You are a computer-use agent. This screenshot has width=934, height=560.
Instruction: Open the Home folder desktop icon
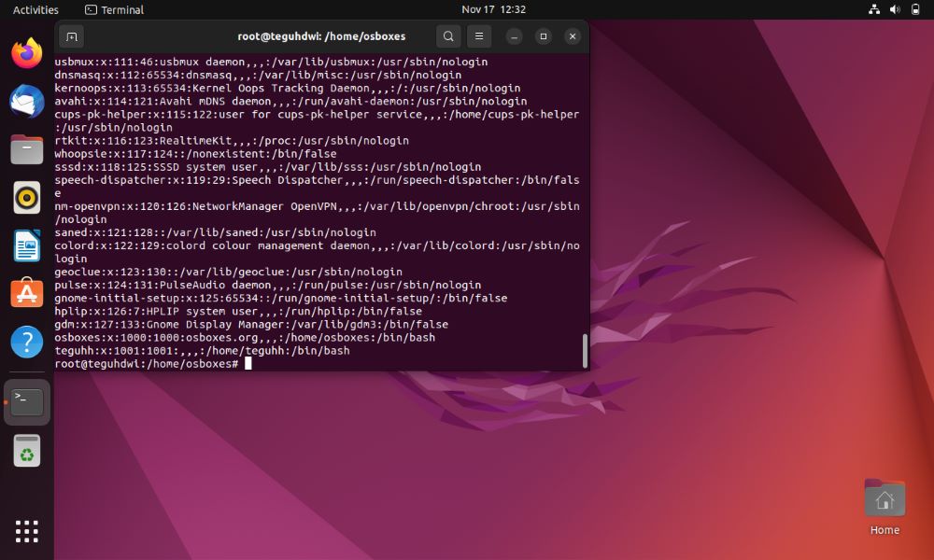[884, 507]
